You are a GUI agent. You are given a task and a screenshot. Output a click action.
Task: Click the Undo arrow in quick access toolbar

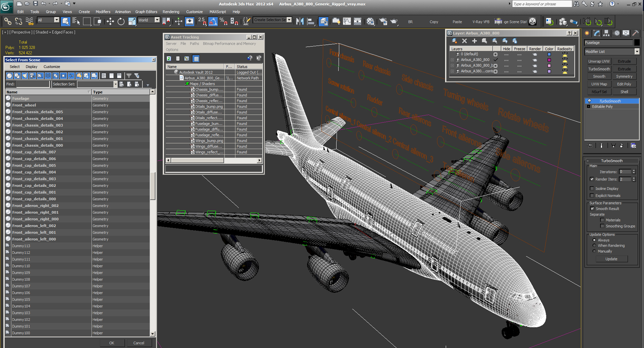click(44, 3)
